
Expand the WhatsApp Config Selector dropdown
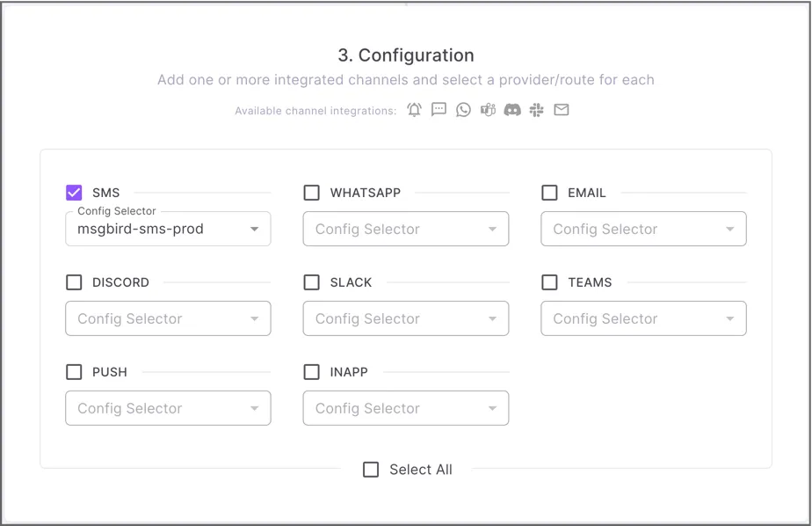(x=405, y=230)
